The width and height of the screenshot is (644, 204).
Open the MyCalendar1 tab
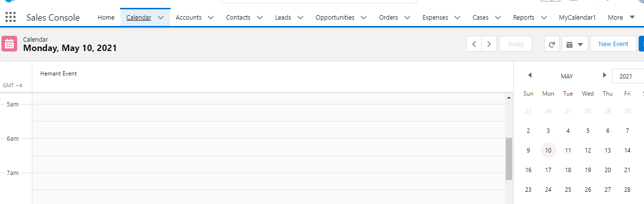click(577, 18)
